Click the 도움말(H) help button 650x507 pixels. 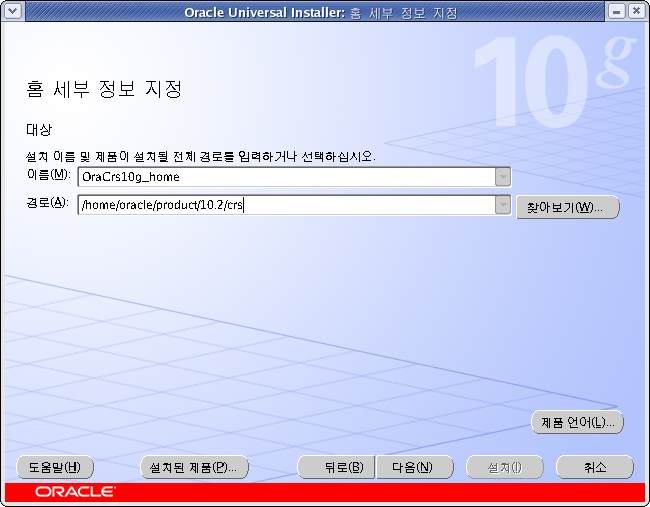[x=55, y=467]
